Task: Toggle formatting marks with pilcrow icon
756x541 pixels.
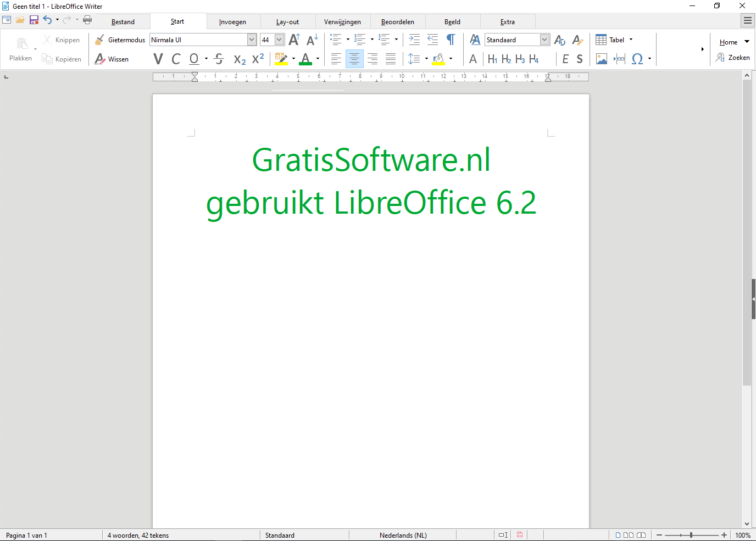Action: coord(451,40)
